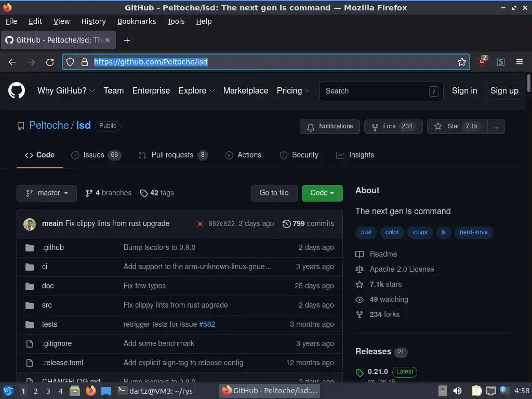This screenshot has width=532, height=399.
Task: Switch to the dartz@VM3 terminal window
Action: 155,391
